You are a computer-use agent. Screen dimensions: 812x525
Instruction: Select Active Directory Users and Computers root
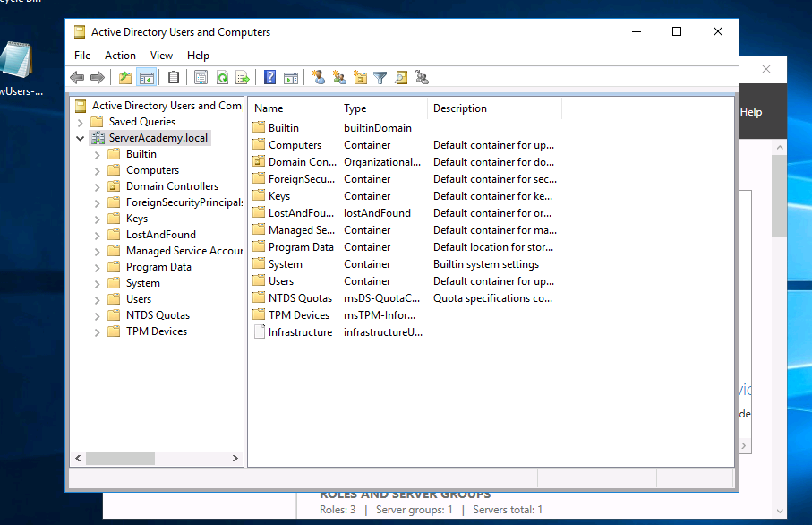coord(167,106)
